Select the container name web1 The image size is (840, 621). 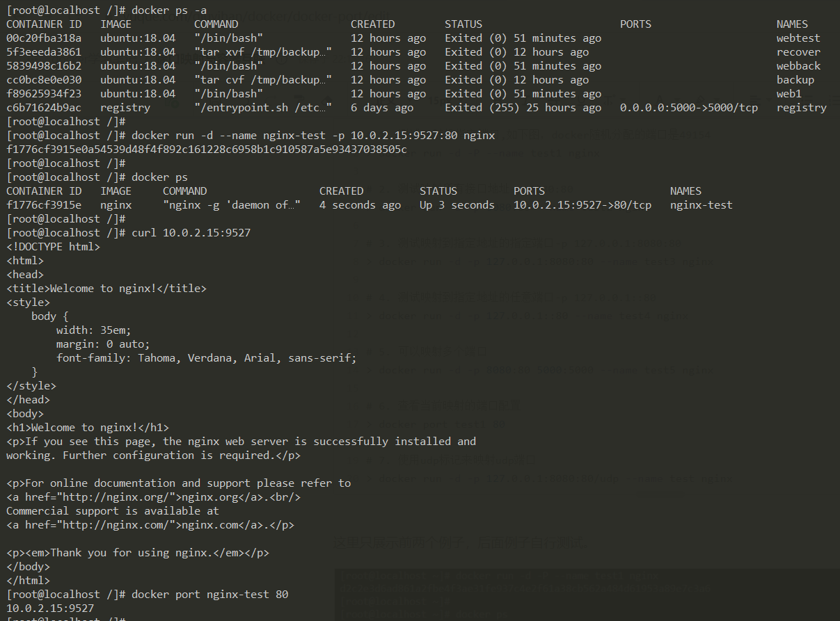[x=789, y=94]
